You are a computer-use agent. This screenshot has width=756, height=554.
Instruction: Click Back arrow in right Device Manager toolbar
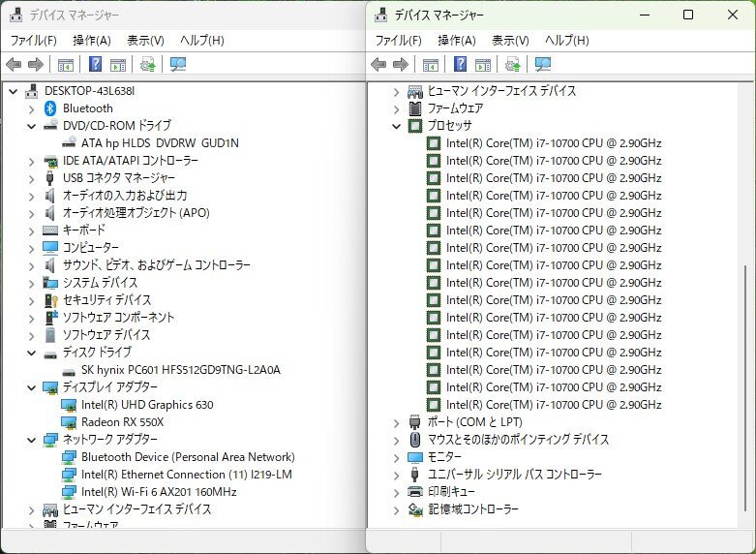[378, 64]
